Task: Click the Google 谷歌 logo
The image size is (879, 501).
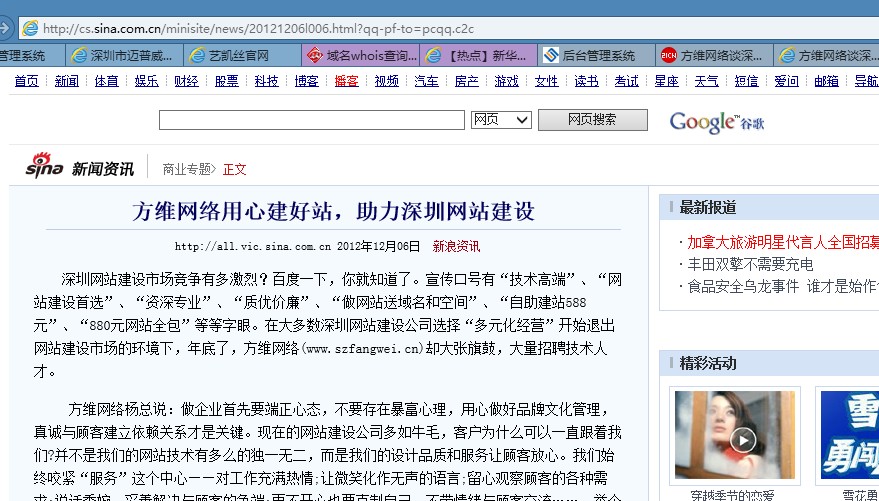Action: click(x=716, y=122)
